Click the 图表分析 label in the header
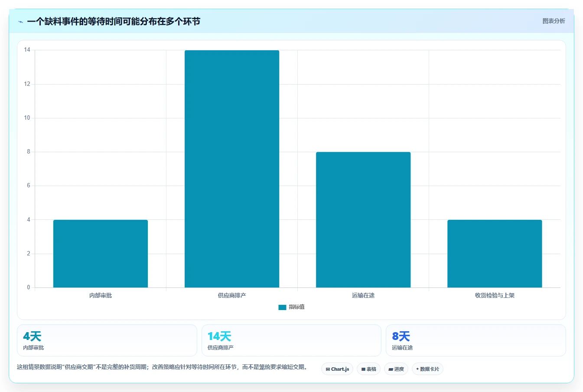This screenshot has height=392, width=583. (554, 21)
